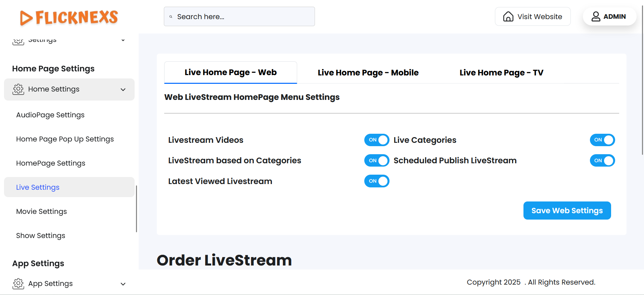Collapse the Home Settings chevron
The height and width of the screenshot is (295, 644).
click(x=123, y=90)
